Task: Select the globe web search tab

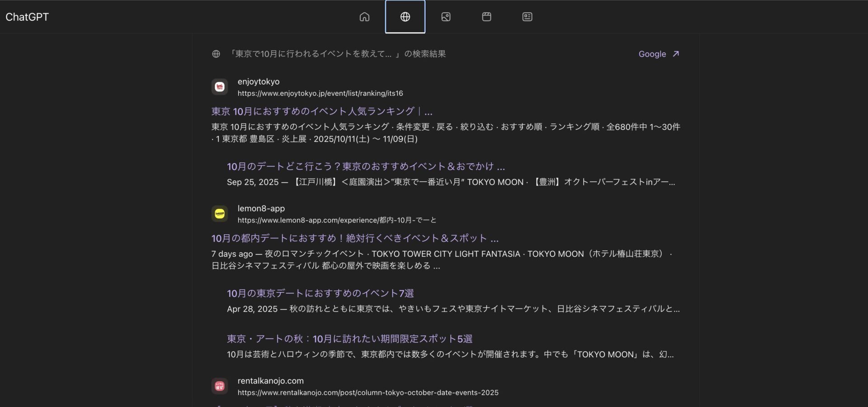Action: tap(405, 17)
